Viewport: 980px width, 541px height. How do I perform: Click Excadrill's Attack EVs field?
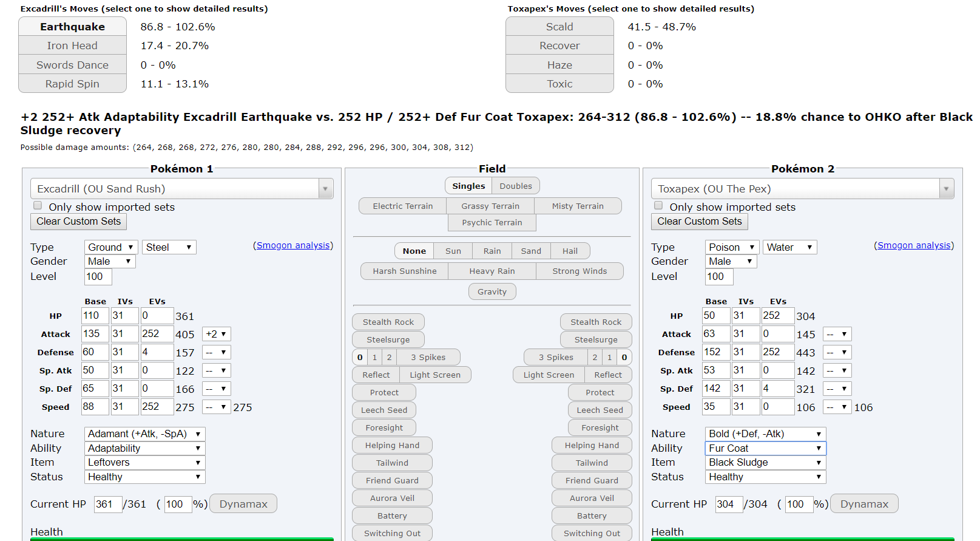tap(157, 334)
